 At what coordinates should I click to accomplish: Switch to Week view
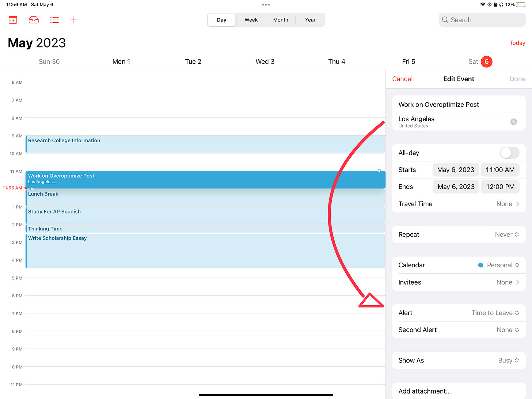coord(251,20)
